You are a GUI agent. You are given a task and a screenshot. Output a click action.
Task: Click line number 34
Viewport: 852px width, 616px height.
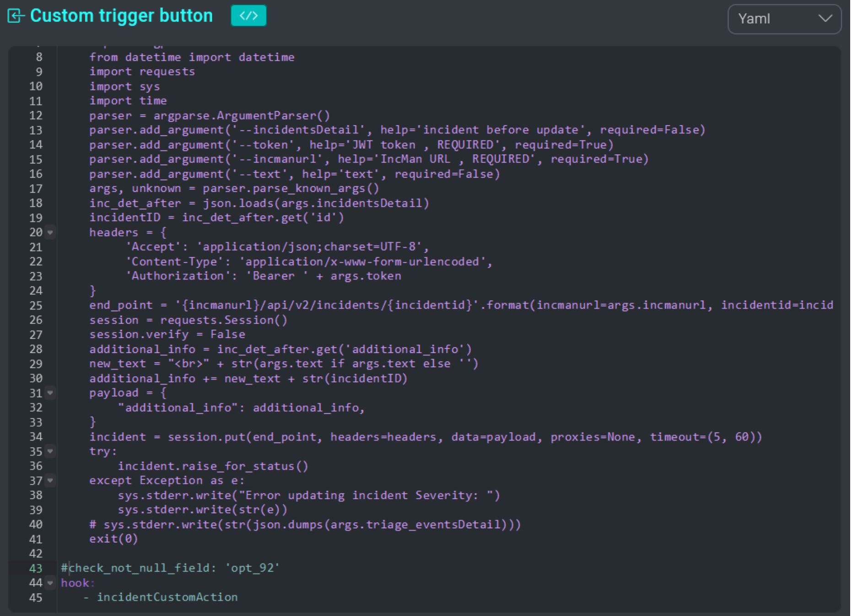pyautogui.click(x=36, y=437)
